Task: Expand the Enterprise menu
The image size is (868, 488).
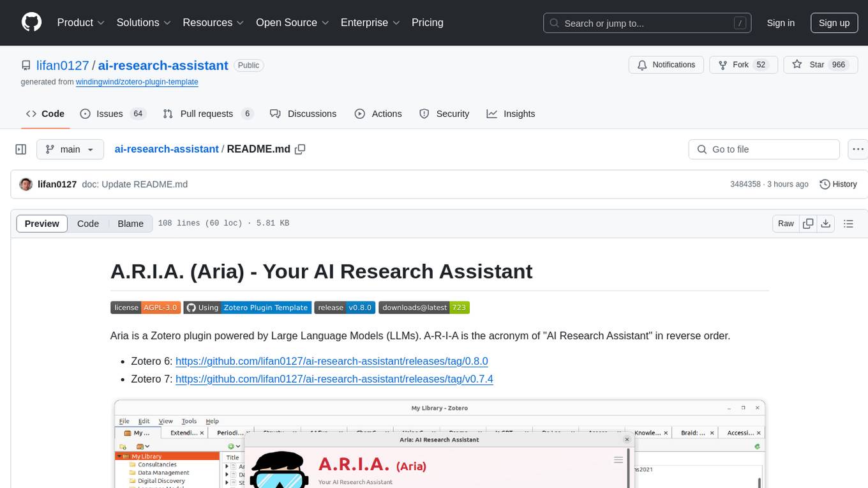Action: click(x=370, y=22)
